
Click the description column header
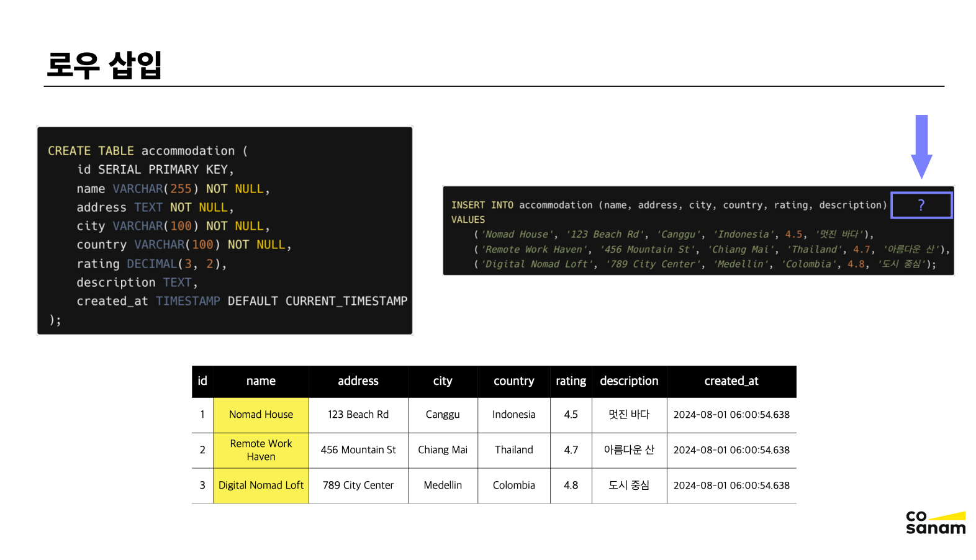[629, 381]
